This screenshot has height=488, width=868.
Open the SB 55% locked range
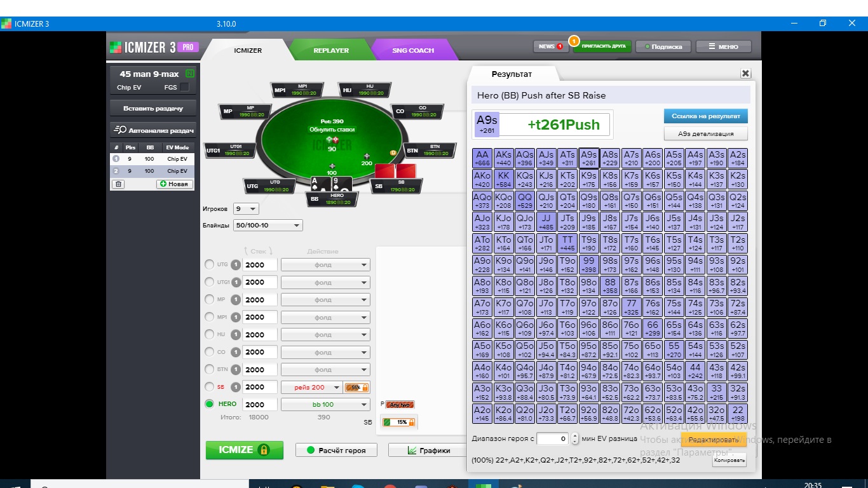[x=356, y=387]
